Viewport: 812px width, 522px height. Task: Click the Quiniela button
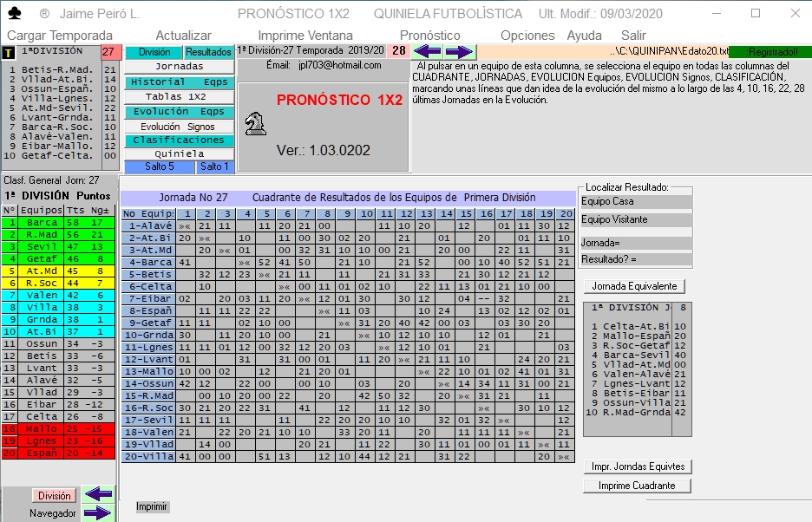(x=180, y=153)
